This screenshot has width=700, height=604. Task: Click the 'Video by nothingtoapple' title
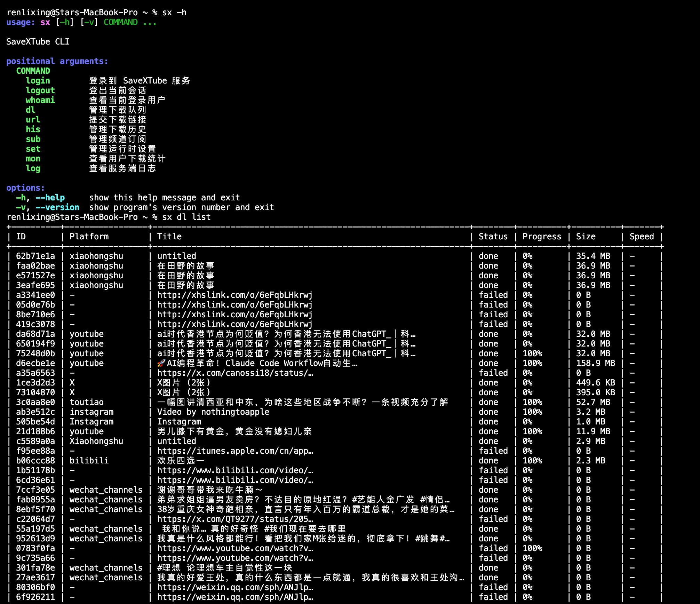(x=213, y=412)
